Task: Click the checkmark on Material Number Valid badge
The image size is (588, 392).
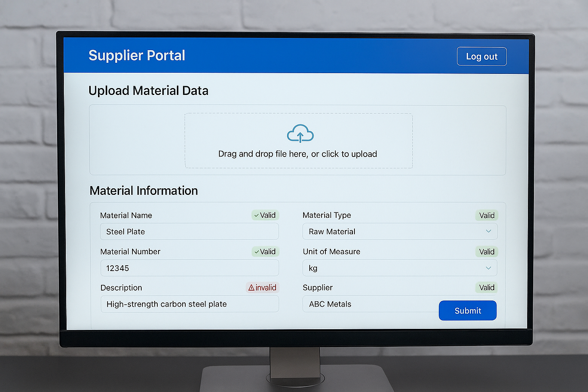Action: (256, 252)
